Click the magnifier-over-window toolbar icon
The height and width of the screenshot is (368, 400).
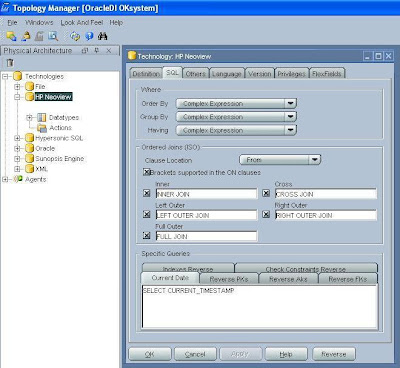tap(53, 36)
